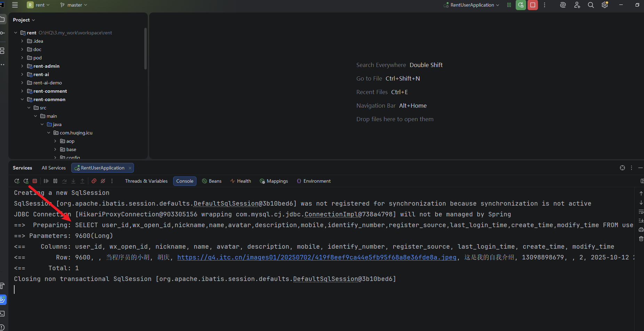This screenshot has width=644, height=331.
Task: Toggle scroll to end of console
Action: (641, 221)
